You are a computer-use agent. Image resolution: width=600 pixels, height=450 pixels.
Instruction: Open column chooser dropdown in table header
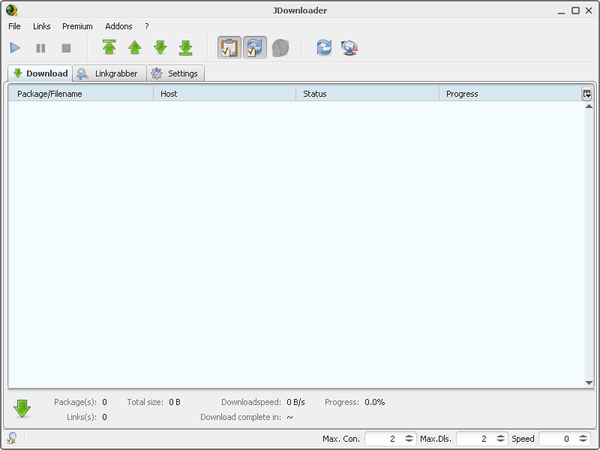click(x=587, y=94)
